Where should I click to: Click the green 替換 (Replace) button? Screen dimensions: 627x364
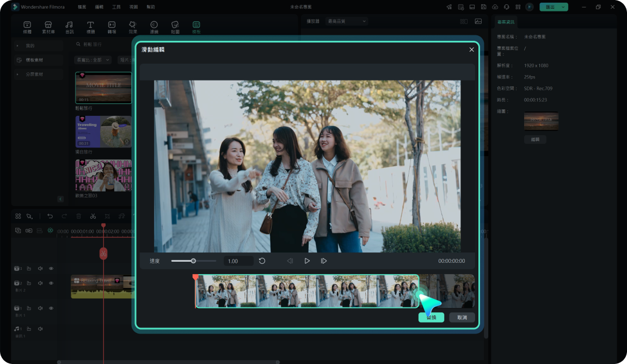tap(431, 317)
